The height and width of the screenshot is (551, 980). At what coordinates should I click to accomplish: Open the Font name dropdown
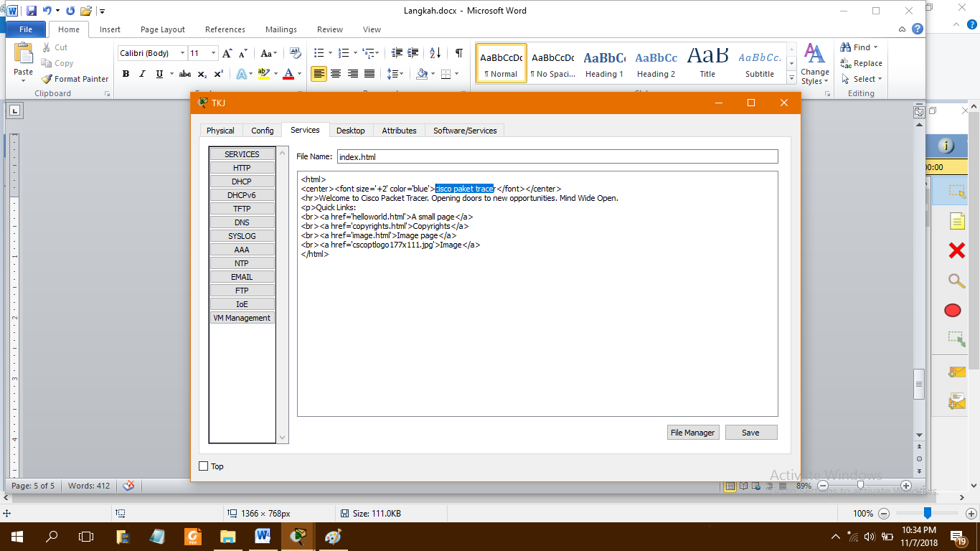point(182,53)
